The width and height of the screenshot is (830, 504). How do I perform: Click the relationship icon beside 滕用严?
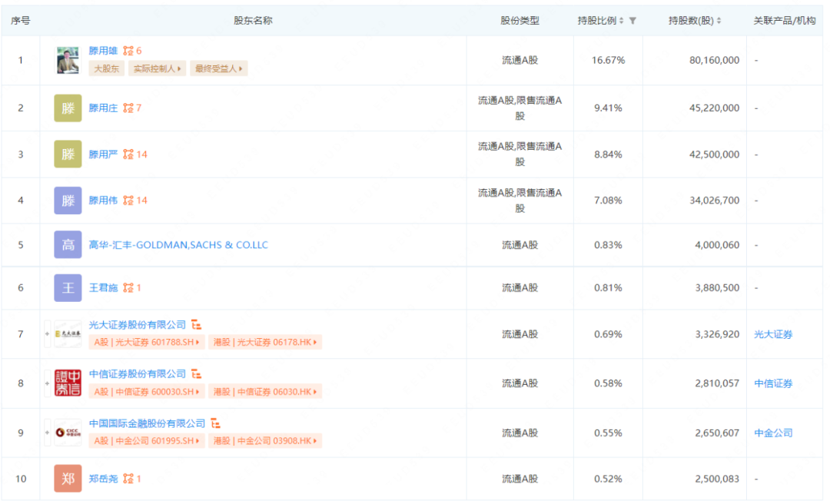(x=128, y=154)
